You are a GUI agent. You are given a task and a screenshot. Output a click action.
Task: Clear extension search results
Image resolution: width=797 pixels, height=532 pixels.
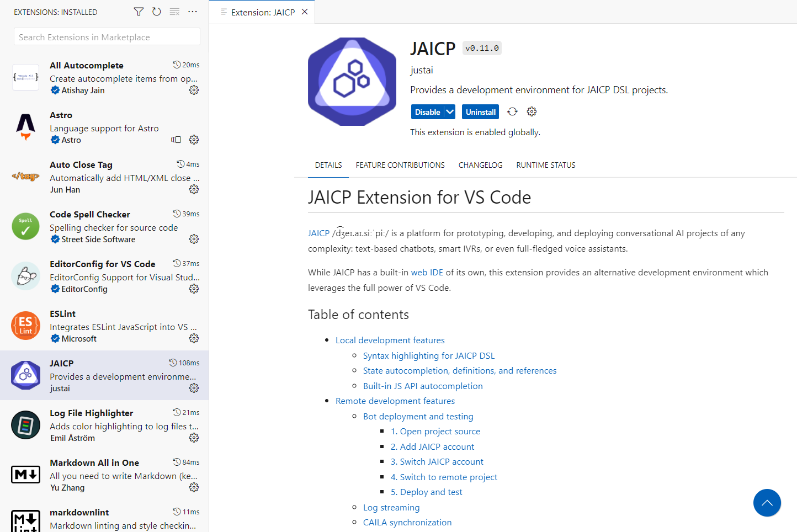tap(174, 12)
